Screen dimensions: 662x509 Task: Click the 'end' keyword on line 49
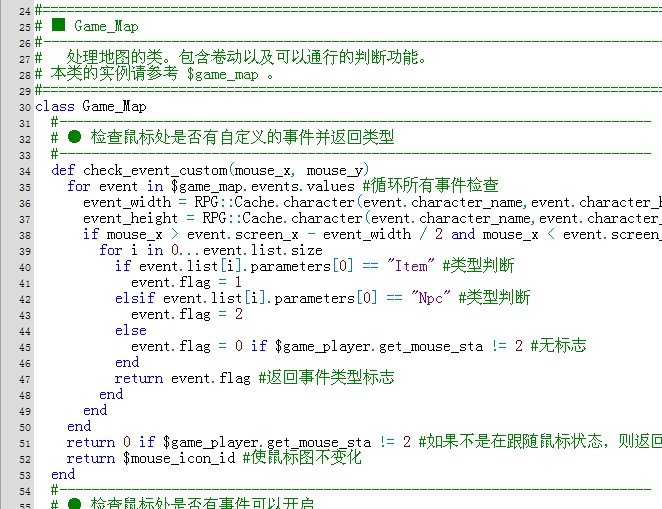tap(95, 410)
